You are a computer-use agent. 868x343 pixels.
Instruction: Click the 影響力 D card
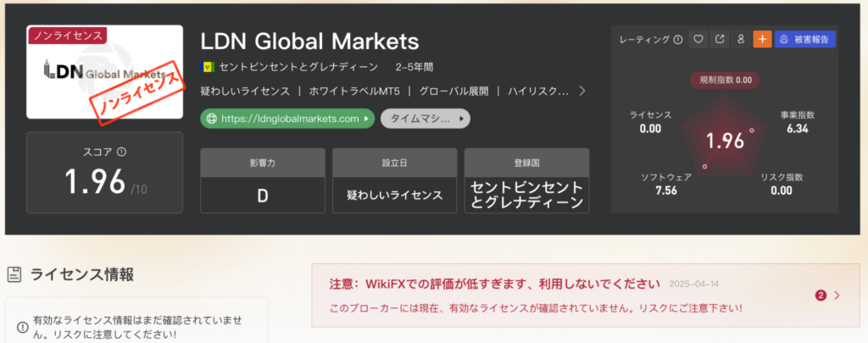click(x=263, y=180)
